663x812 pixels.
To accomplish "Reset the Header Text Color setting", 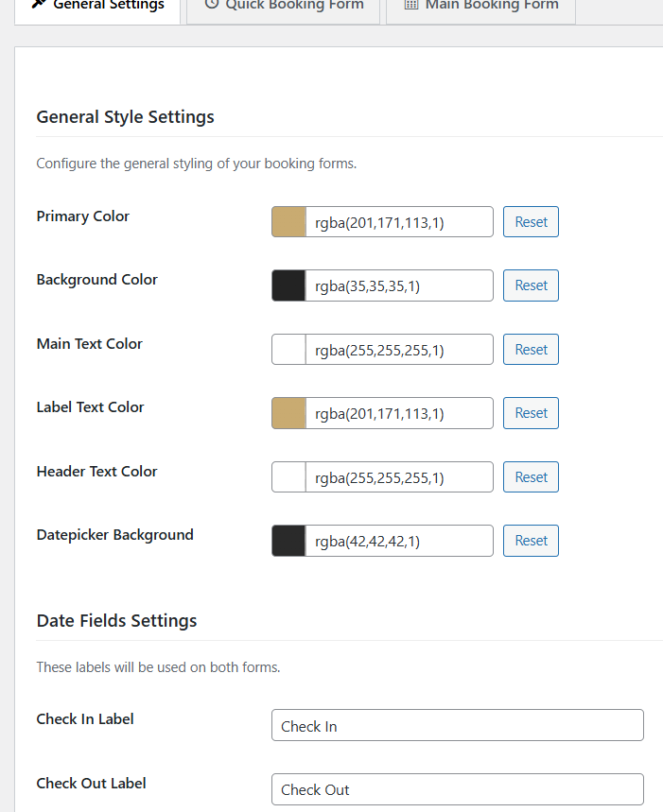I will tap(531, 476).
